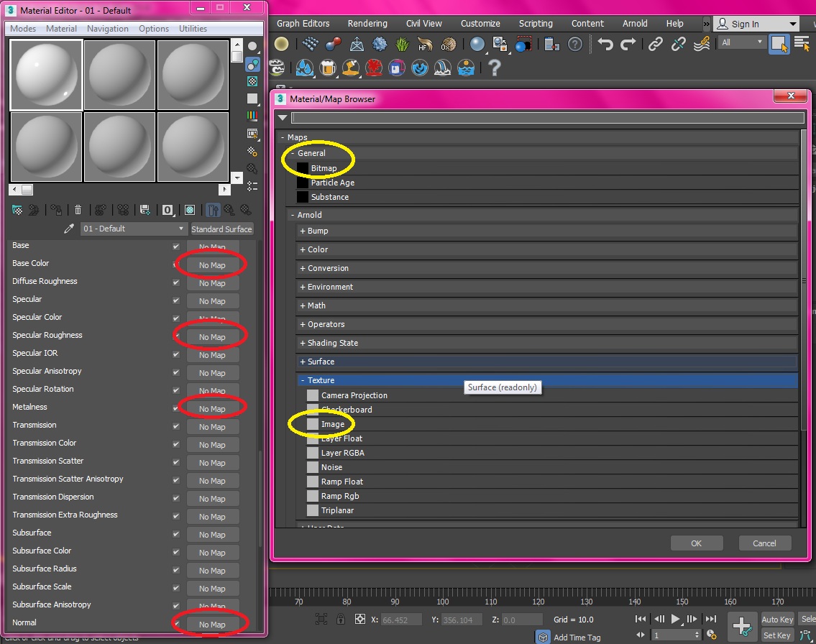Toggle the Specular map checkbox
This screenshot has width=816, height=644.
pos(176,300)
